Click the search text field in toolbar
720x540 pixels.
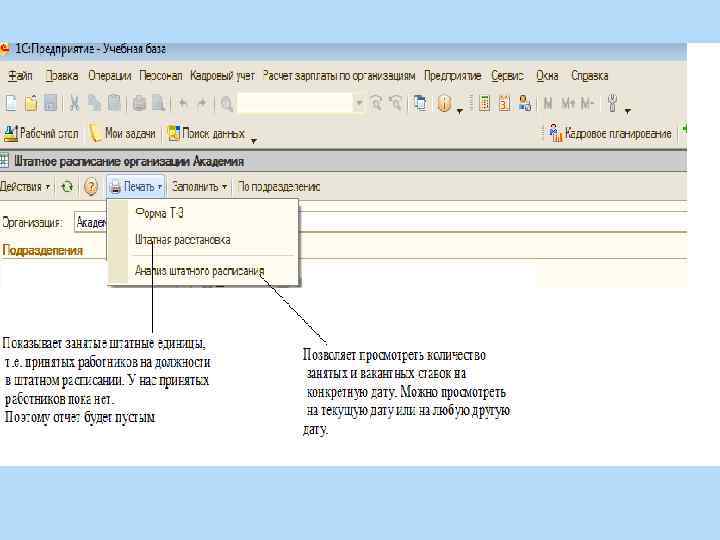[x=295, y=103]
